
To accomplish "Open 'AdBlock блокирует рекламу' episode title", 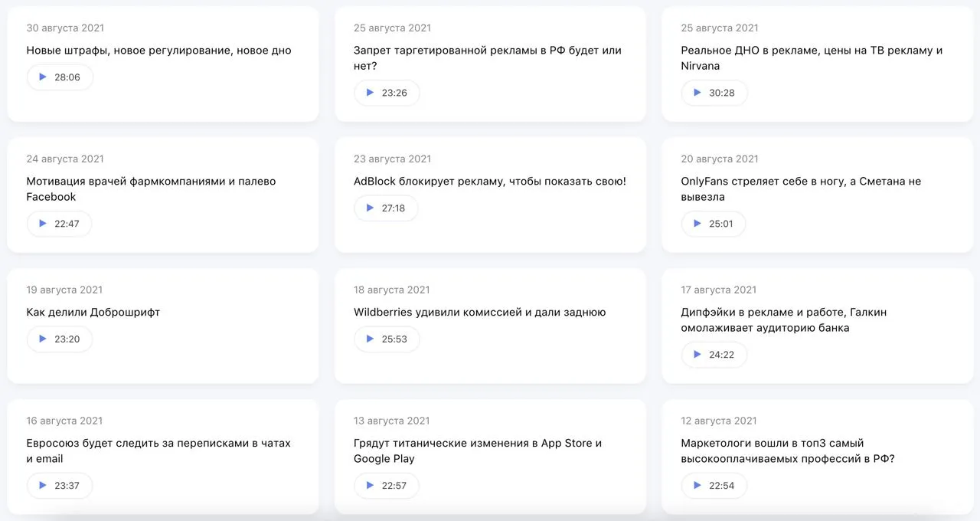I will tap(490, 182).
